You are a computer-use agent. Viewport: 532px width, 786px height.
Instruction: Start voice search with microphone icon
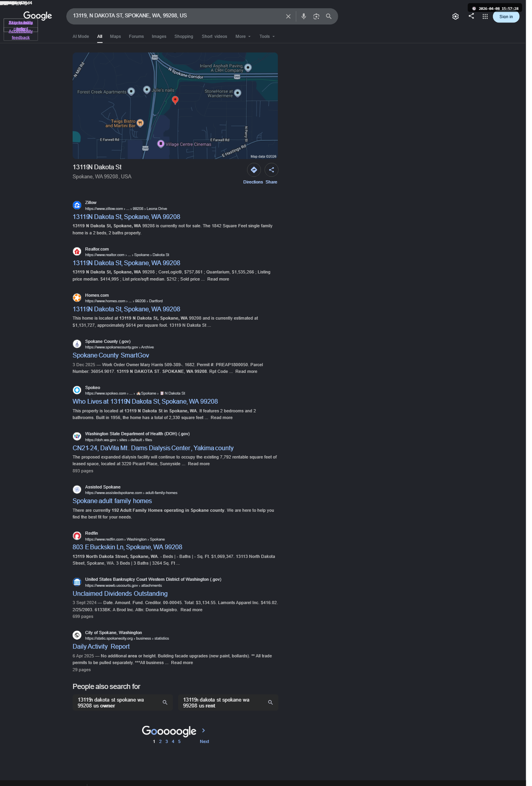[x=303, y=17]
